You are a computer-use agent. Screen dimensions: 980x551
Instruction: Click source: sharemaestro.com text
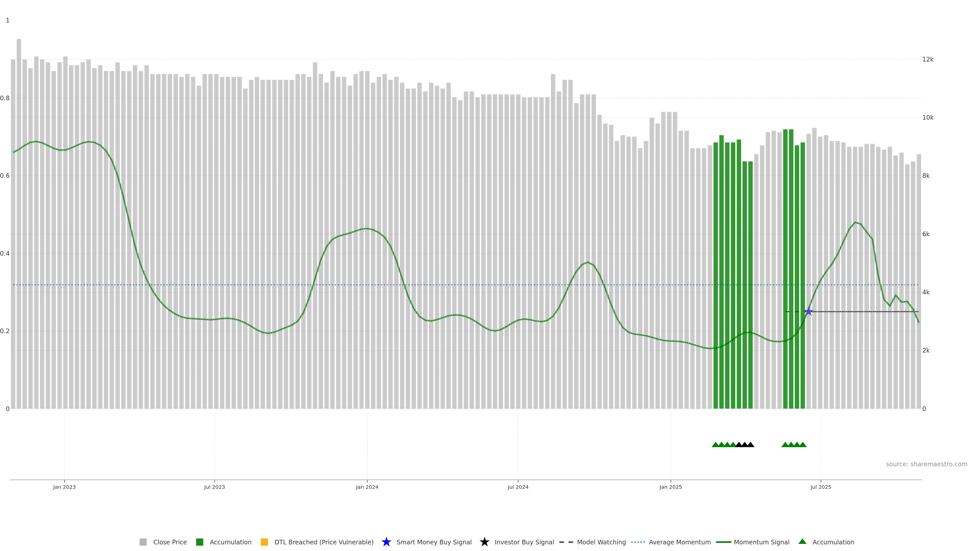tap(926, 464)
